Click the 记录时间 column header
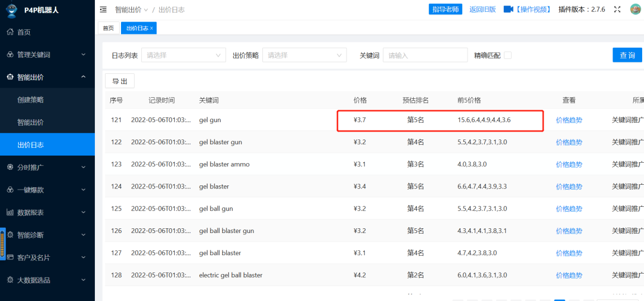The image size is (644, 301). click(x=162, y=100)
